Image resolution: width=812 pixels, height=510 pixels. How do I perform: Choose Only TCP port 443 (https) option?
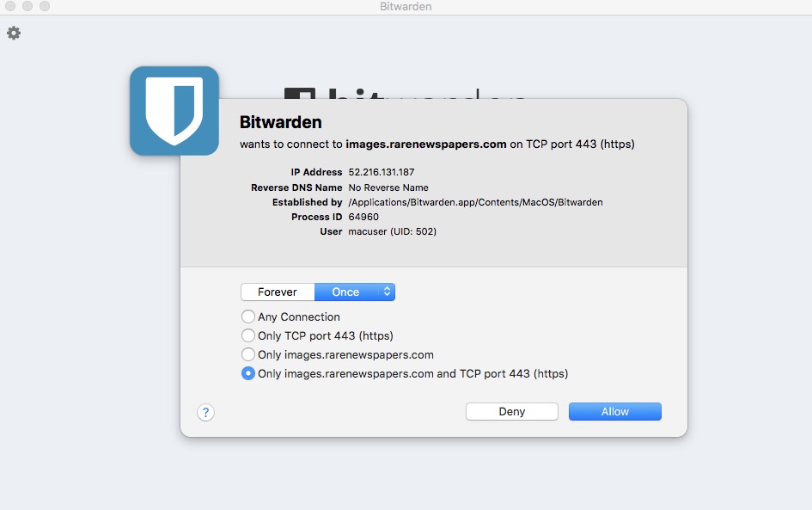coord(248,336)
